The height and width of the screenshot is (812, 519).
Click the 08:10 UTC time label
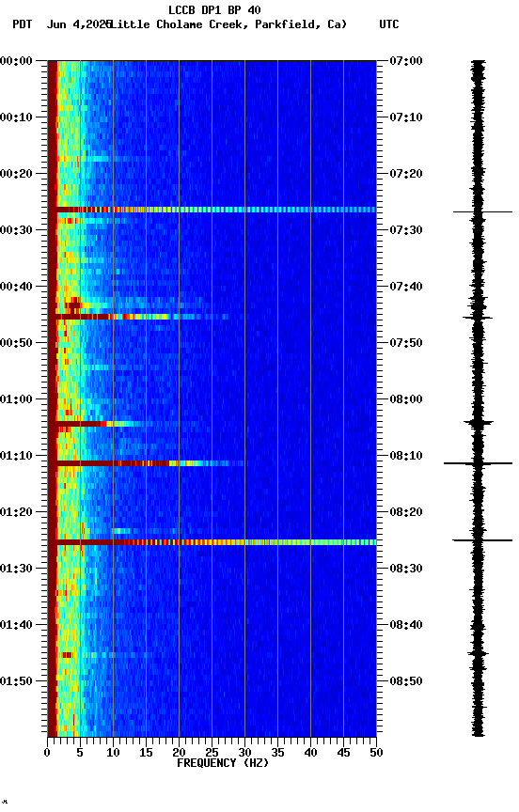pyautogui.click(x=405, y=456)
